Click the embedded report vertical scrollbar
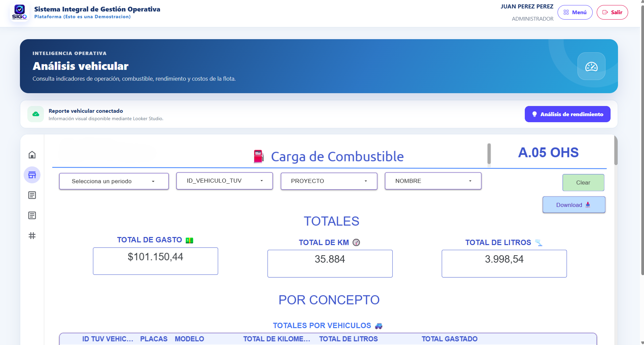644x345 pixels. tap(616, 151)
